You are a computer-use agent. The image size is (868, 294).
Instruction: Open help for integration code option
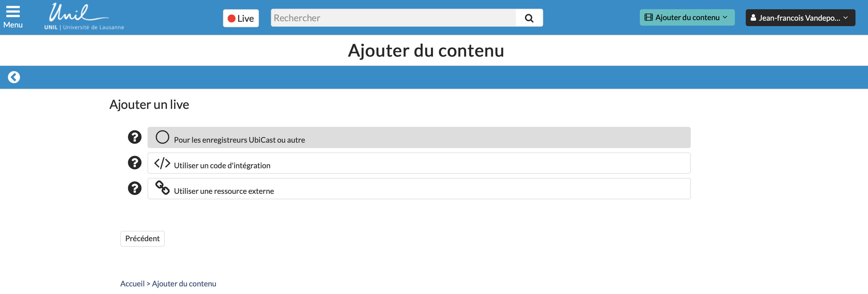point(135,163)
